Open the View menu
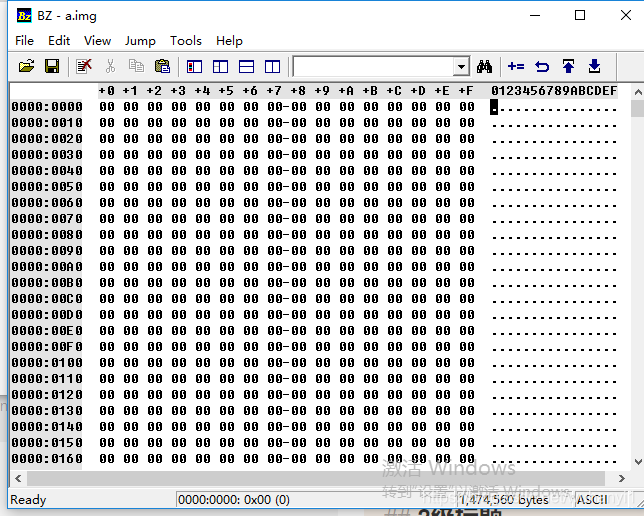 pyautogui.click(x=97, y=41)
